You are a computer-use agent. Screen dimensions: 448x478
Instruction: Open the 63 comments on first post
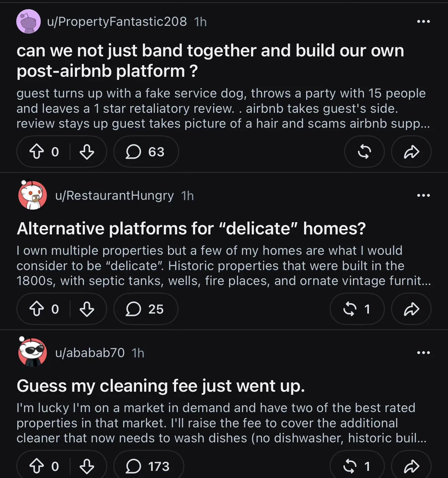tap(146, 152)
